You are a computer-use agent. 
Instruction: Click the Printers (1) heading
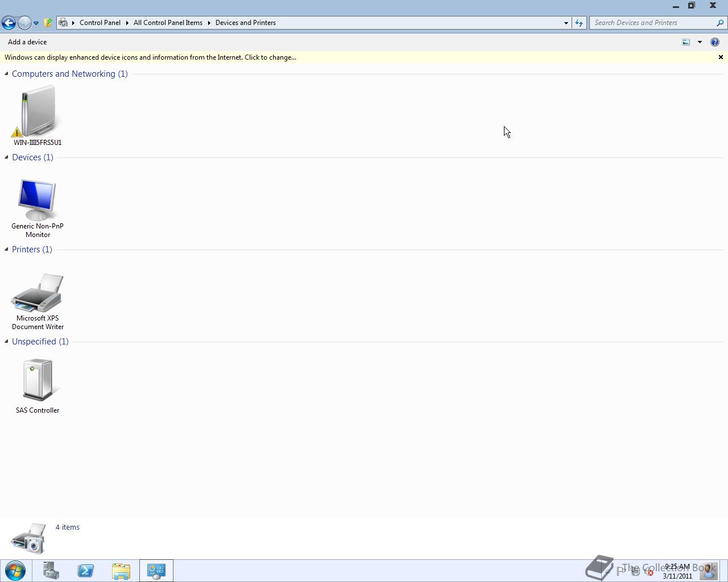(32, 250)
